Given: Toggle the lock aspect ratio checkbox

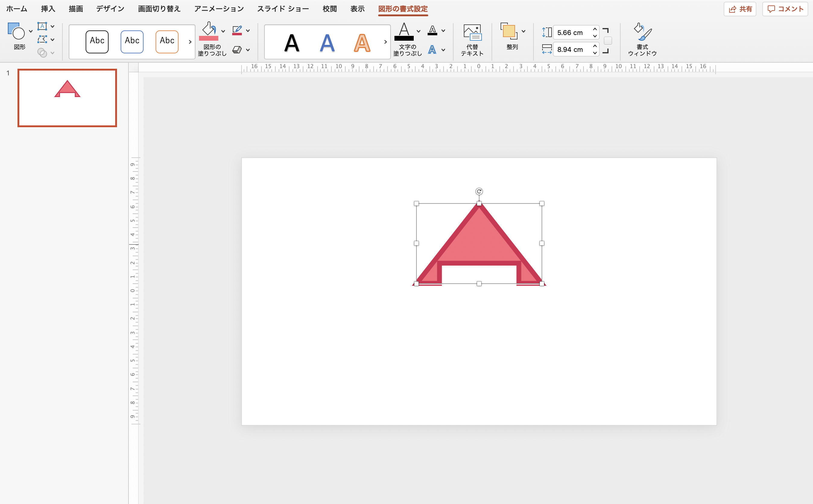Looking at the screenshot, I should pyautogui.click(x=608, y=41).
